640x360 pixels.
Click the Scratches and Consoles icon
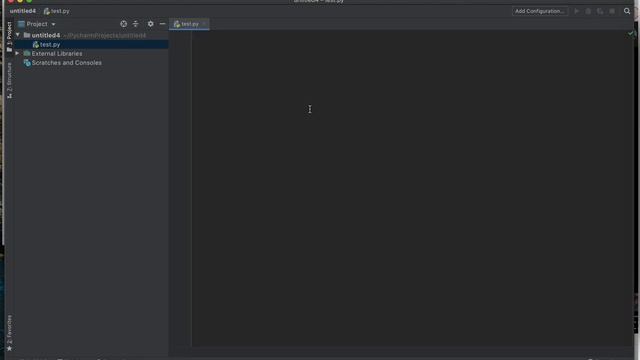pyautogui.click(x=27, y=63)
